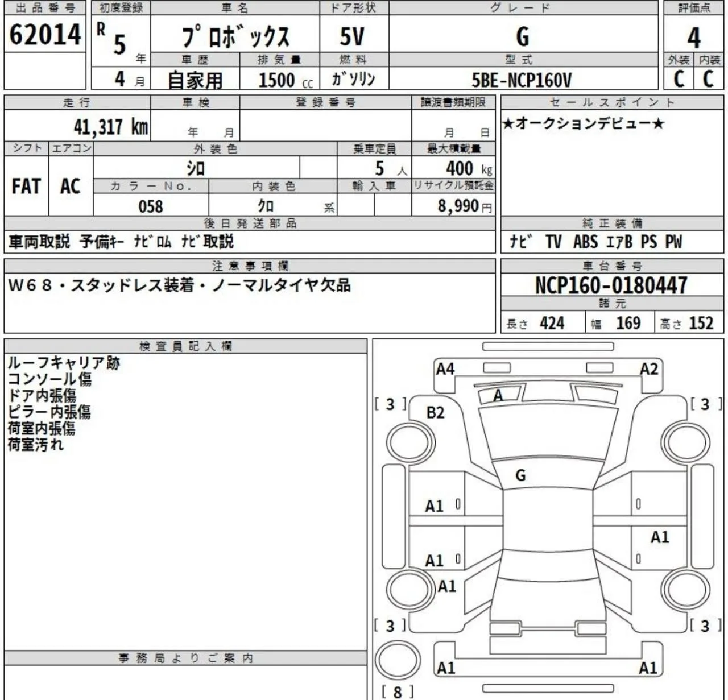Click the width value 169

point(628,323)
